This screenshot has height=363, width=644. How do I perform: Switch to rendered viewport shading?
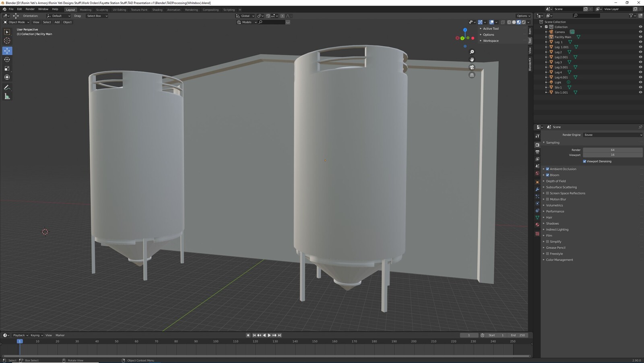pos(524,22)
